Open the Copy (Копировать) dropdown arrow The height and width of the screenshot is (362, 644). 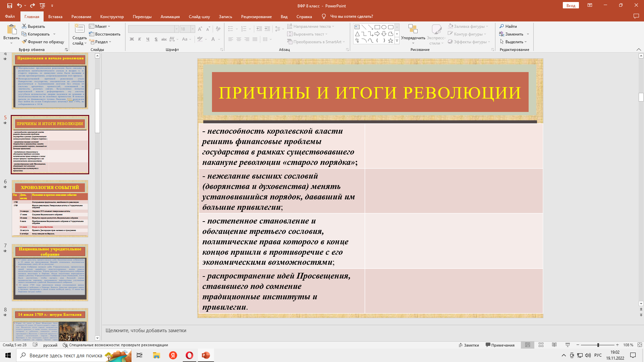click(54, 34)
